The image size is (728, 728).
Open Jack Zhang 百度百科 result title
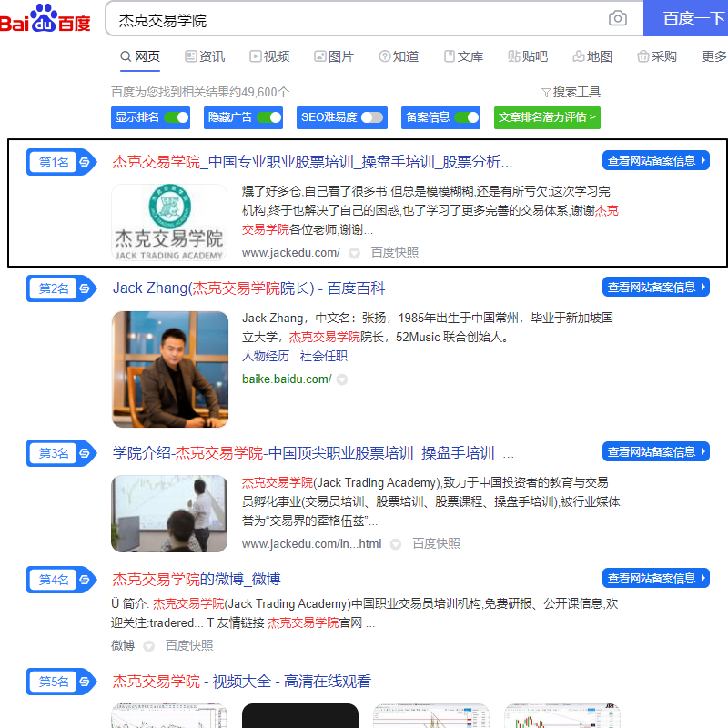click(248, 288)
